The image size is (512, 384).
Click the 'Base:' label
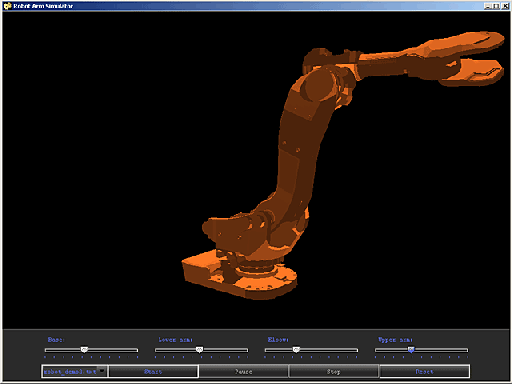pyautogui.click(x=56, y=339)
